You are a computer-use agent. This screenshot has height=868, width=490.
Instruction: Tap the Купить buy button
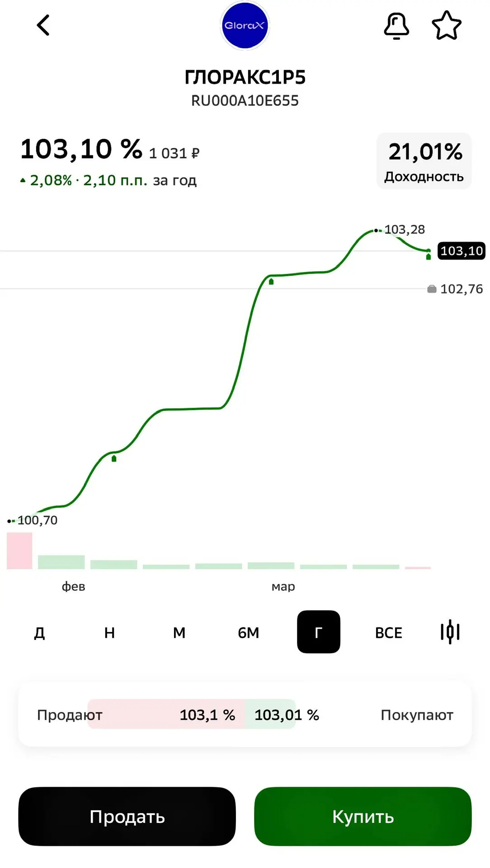[363, 816]
